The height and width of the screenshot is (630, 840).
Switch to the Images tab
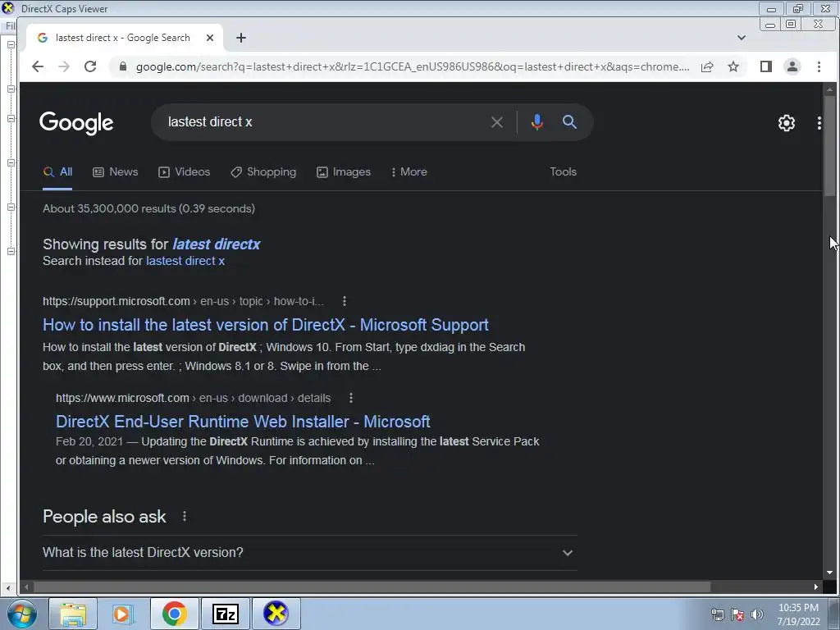tap(344, 172)
